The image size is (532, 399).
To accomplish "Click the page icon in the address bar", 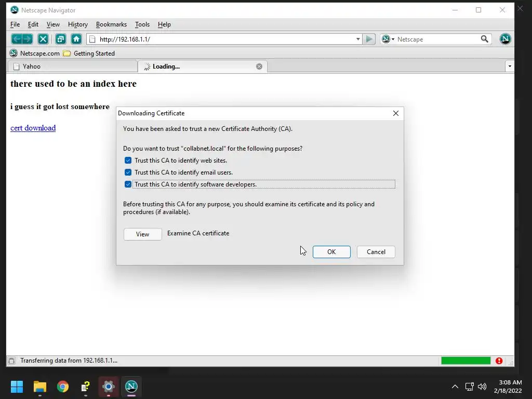I will (x=92, y=39).
